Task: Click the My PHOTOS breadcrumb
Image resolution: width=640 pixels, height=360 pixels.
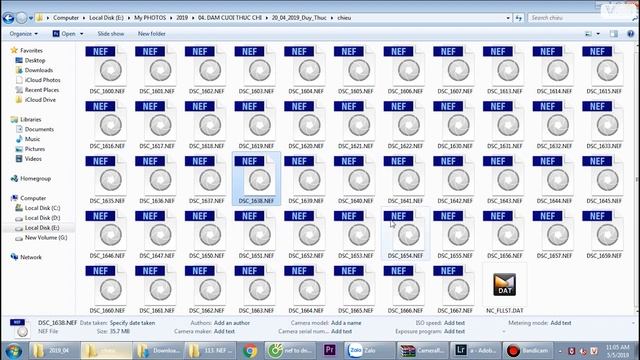Action: (x=150, y=18)
